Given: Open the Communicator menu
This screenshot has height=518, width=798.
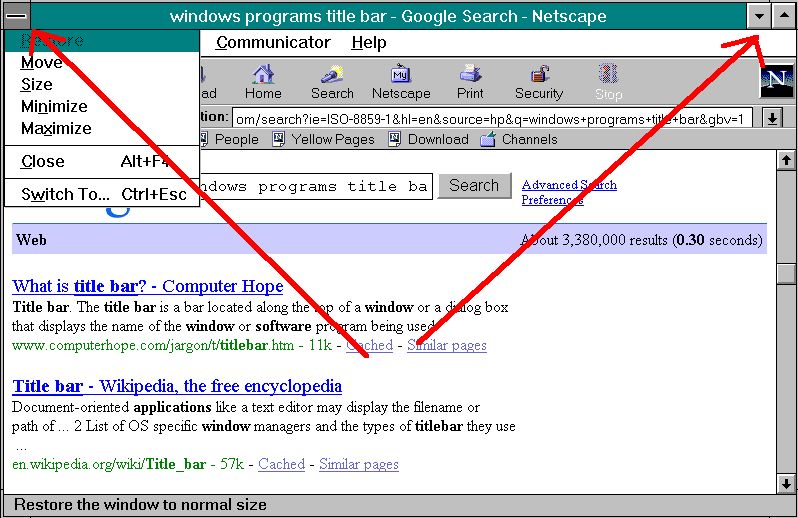Looking at the screenshot, I should pos(273,43).
